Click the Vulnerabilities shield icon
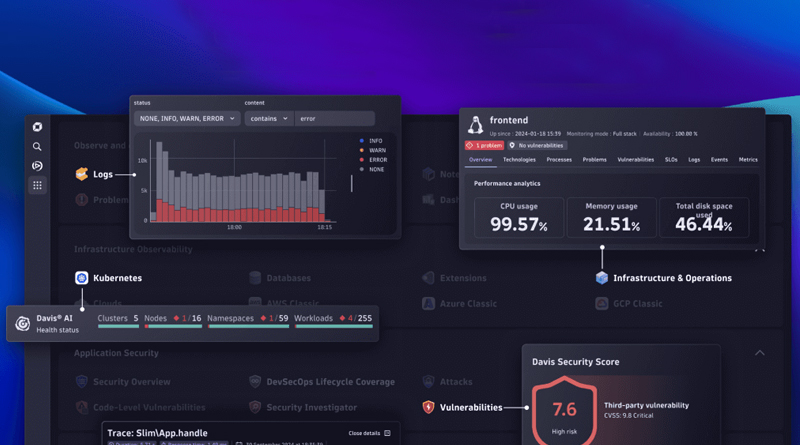The height and width of the screenshot is (445, 800). coord(429,407)
